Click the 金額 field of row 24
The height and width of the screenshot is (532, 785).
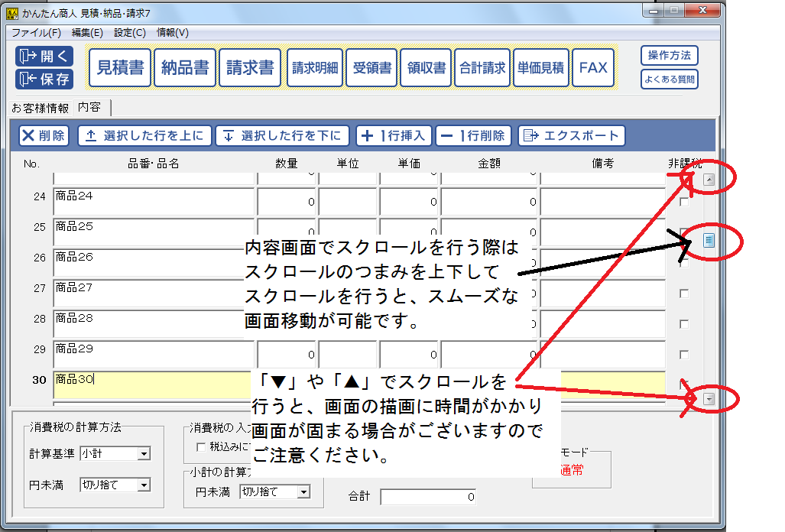click(x=489, y=203)
